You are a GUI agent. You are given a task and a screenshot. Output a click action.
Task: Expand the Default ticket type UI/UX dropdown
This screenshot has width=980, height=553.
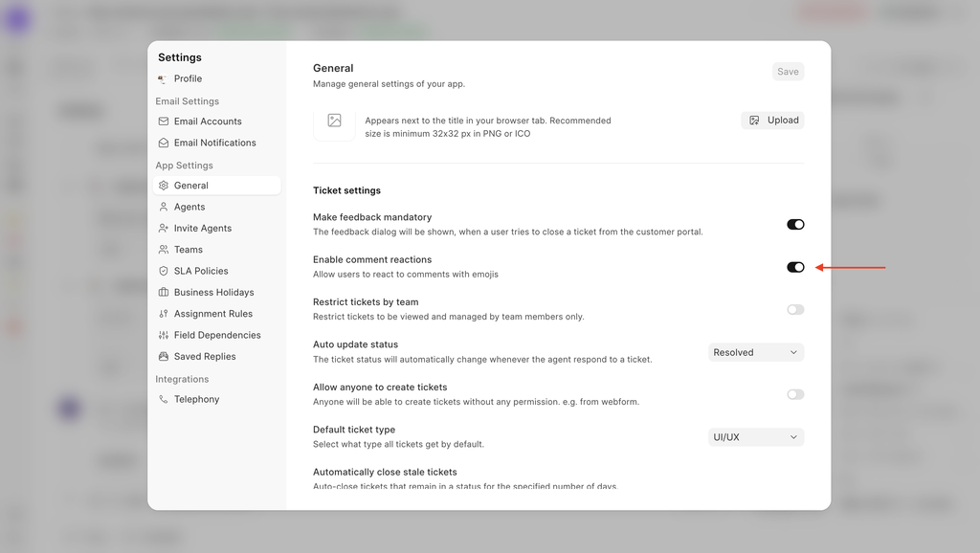pos(755,437)
